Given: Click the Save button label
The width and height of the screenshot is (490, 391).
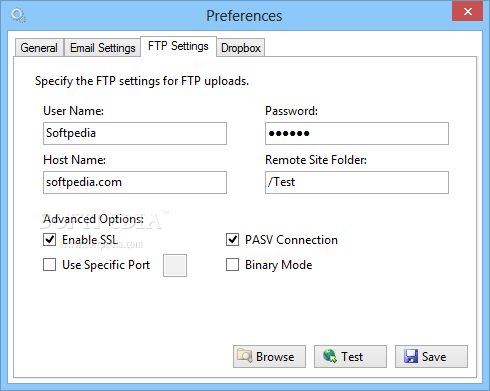Looking at the screenshot, I should 434,357.
